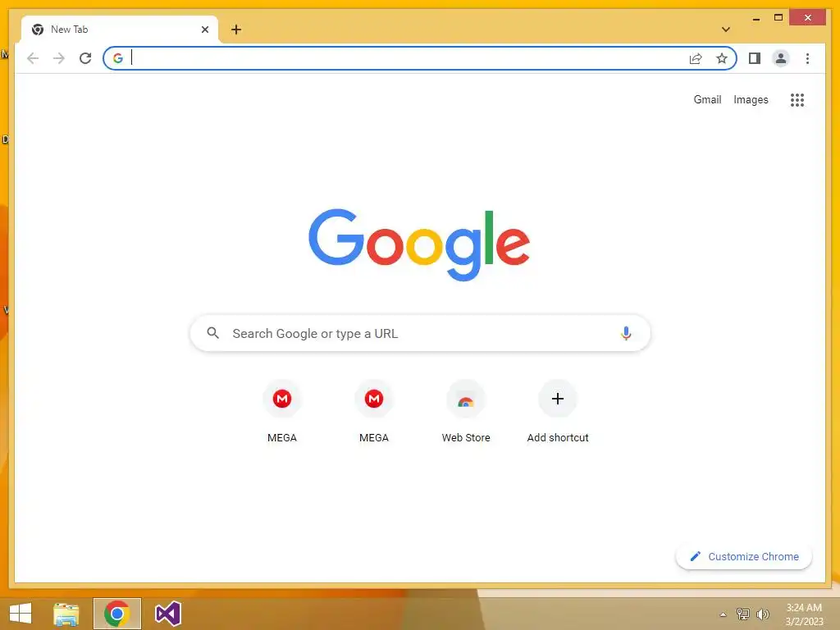Open the side panel icon

tap(755, 58)
